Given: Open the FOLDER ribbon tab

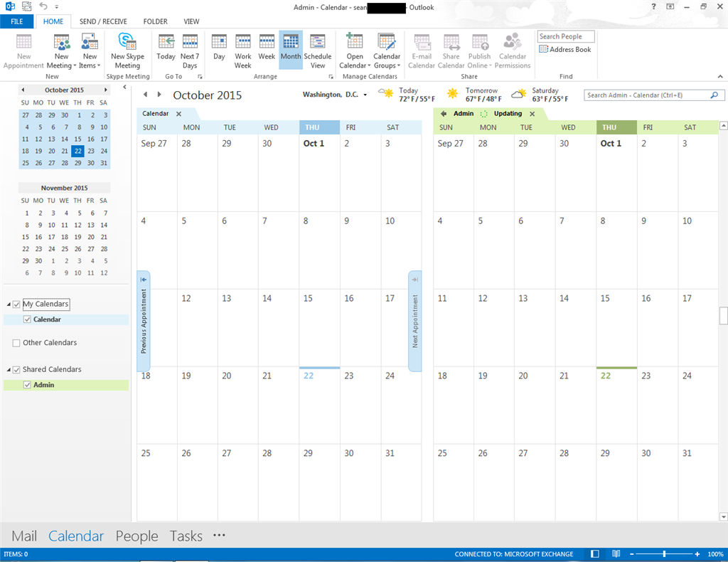Looking at the screenshot, I should pyautogui.click(x=155, y=21).
